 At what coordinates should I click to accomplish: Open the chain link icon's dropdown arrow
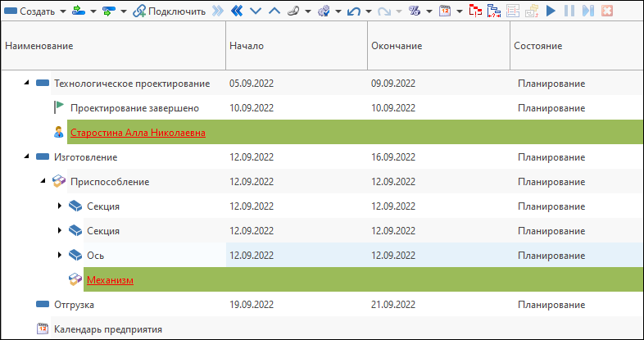click(307, 11)
